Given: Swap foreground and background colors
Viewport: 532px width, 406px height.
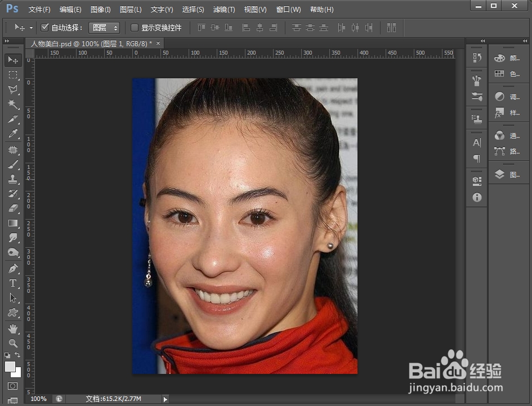Looking at the screenshot, I should click(x=17, y=355).
